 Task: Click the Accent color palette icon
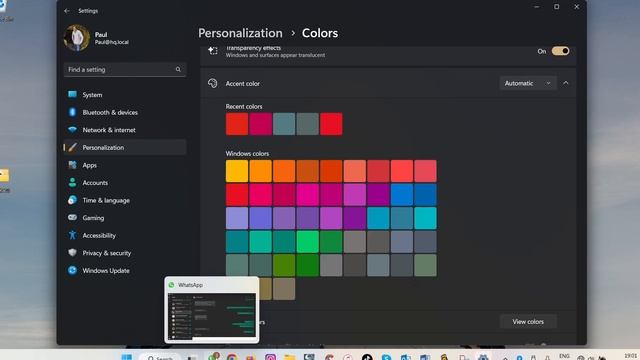[212, 83]
